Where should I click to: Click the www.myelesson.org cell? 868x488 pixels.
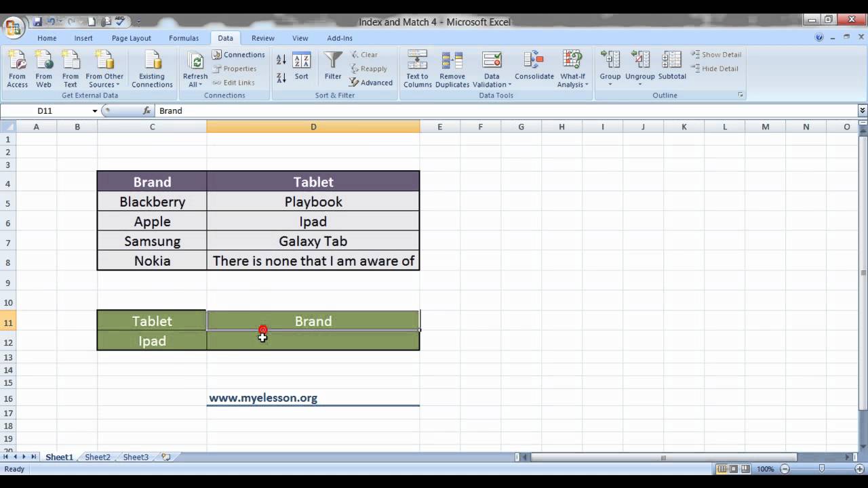click(x=313, y=398)
